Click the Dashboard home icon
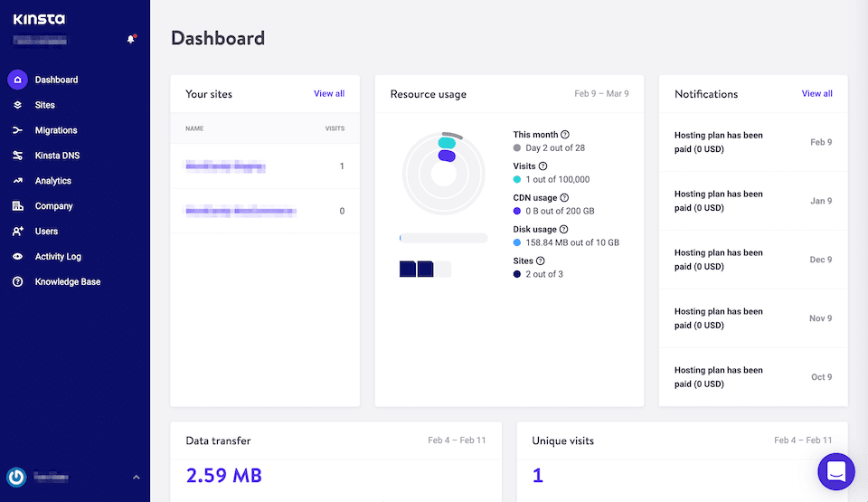 click(17, 80)
